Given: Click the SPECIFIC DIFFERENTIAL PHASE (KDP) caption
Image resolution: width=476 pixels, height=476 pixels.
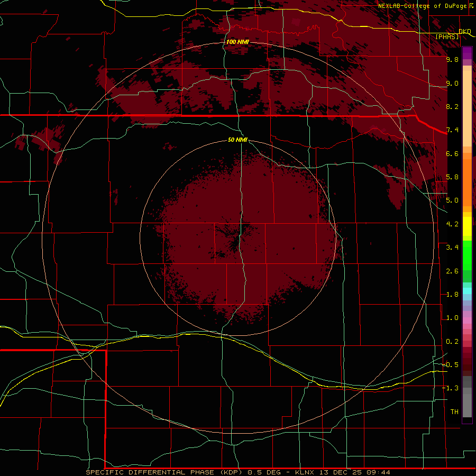Looking at the screenshot, I should 164,472.
